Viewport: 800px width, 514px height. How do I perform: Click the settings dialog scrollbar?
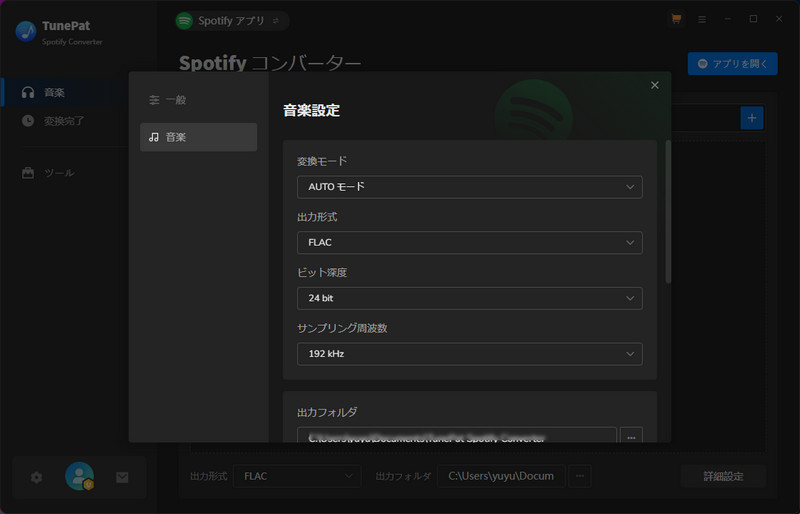pos(668,212)
